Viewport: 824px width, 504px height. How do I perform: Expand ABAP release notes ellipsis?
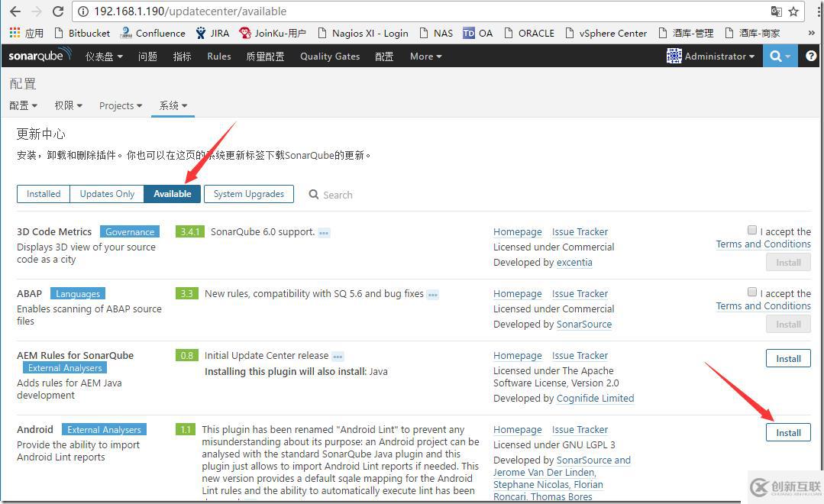[x=432, y=295]
